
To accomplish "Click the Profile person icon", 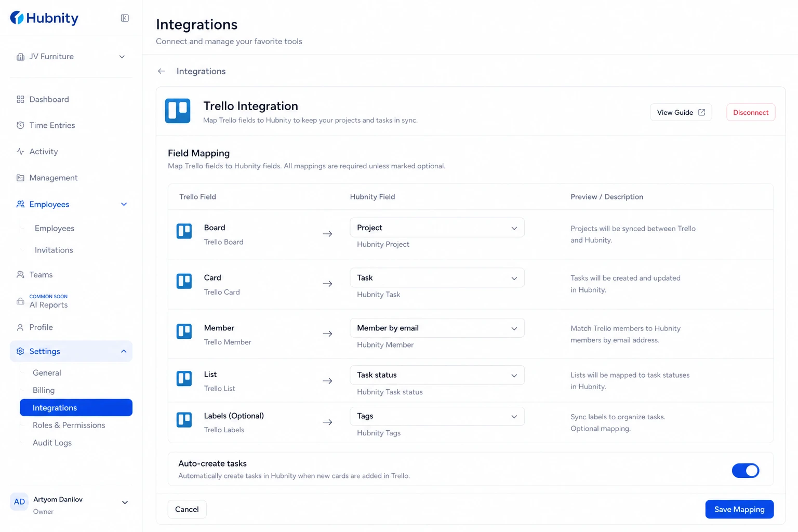I will coord(20,327).
